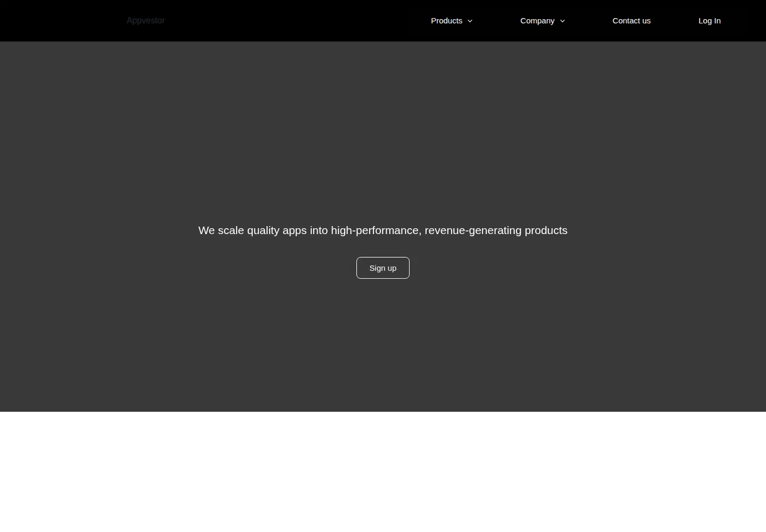
Task: Open the Products menu
Action: 446,21
